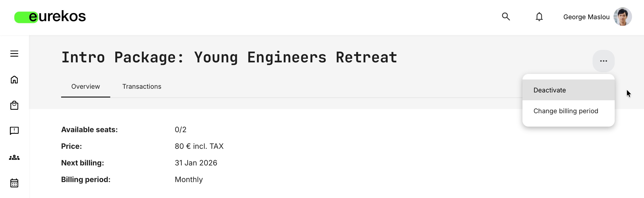Click the search magnifier icon
The height and width of the screenshot is (198, 644).
[506, 17]
